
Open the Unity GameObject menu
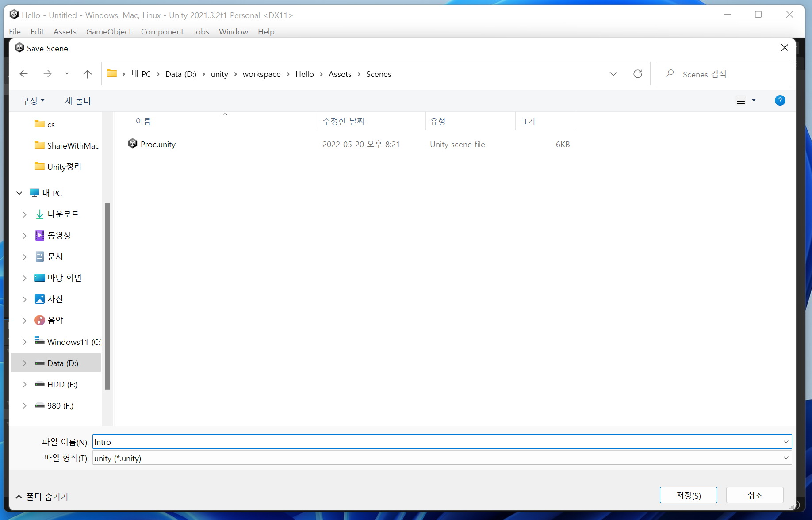click(109, 31)
